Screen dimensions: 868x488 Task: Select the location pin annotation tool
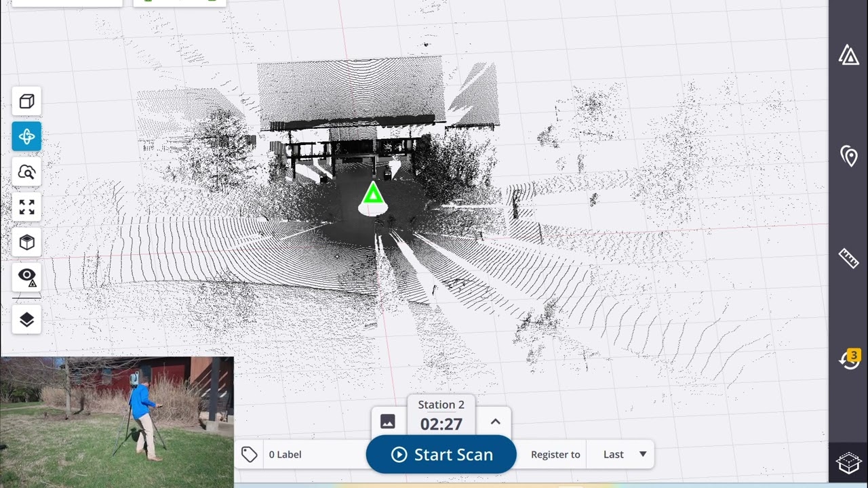pos(848,157)
